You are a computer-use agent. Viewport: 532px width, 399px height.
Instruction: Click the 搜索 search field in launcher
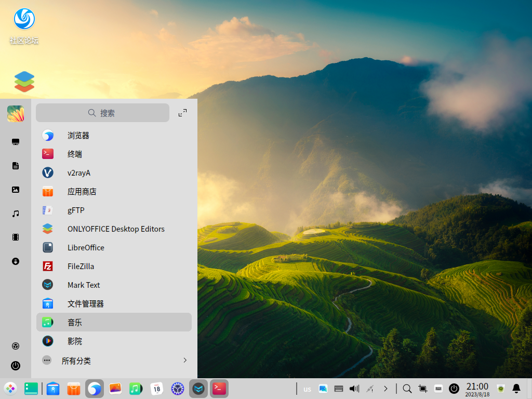tap(102, 113)
